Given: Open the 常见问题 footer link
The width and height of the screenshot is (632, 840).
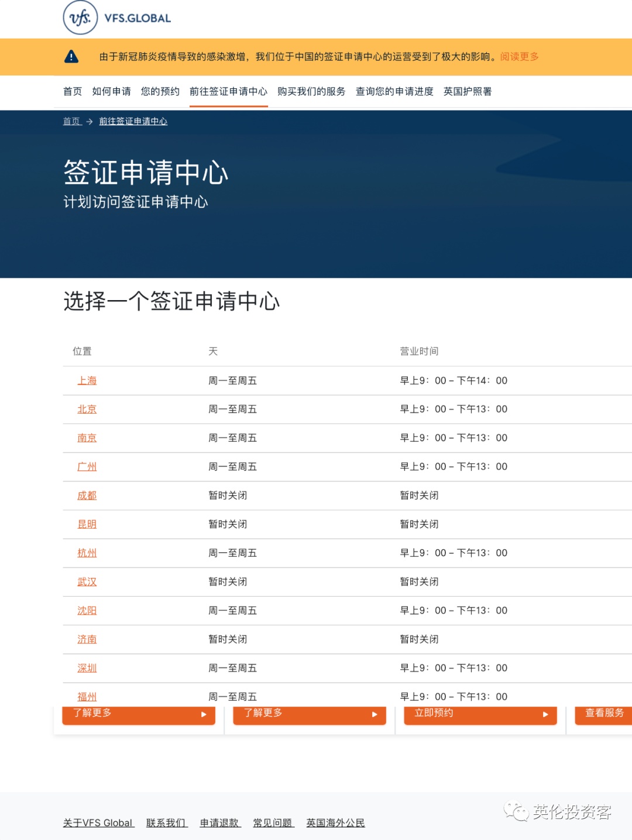Looking at the screenshot, I should 273,822.
